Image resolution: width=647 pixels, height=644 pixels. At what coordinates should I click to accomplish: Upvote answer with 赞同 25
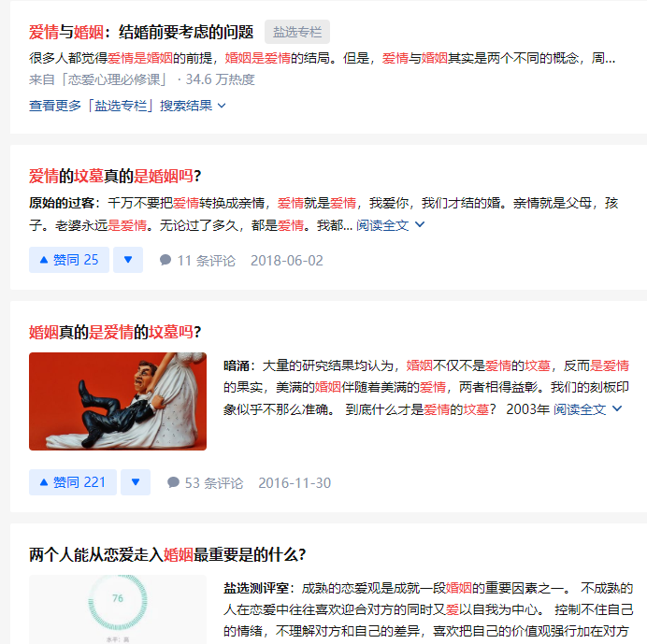69,260
